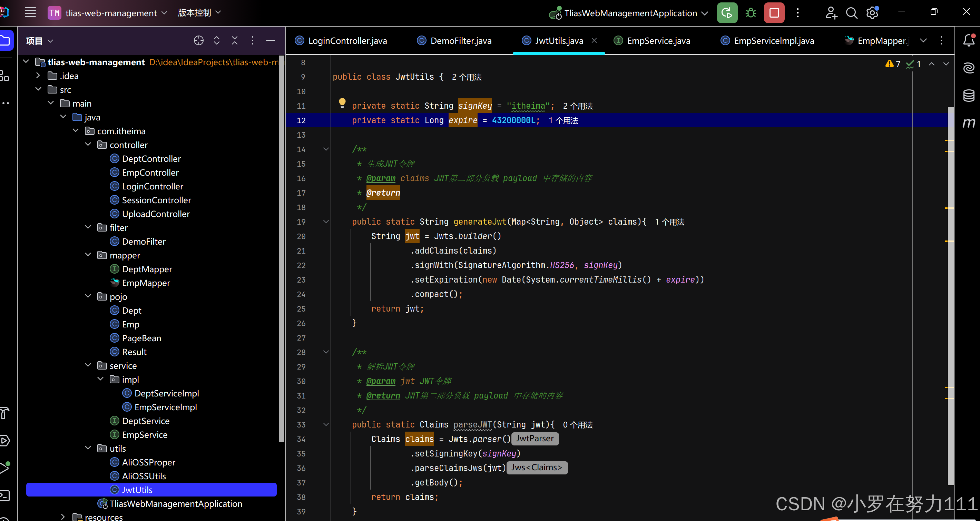The image size is (980, 521).
Task: Click the lightbulb quick-fix icon
Action: pos(342,103)
